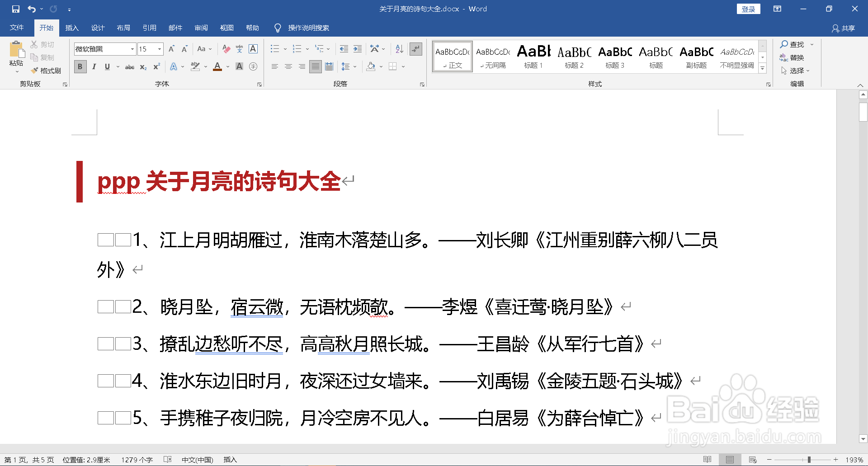Select the Format Painter tool
The image size is (868, 466).
(x=47, y=71)
